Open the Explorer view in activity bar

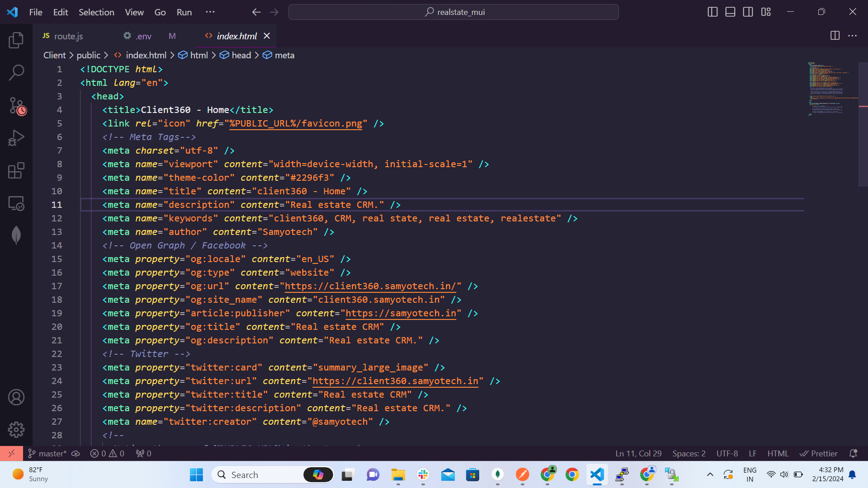pyautogui.click(x=16, y=41)
